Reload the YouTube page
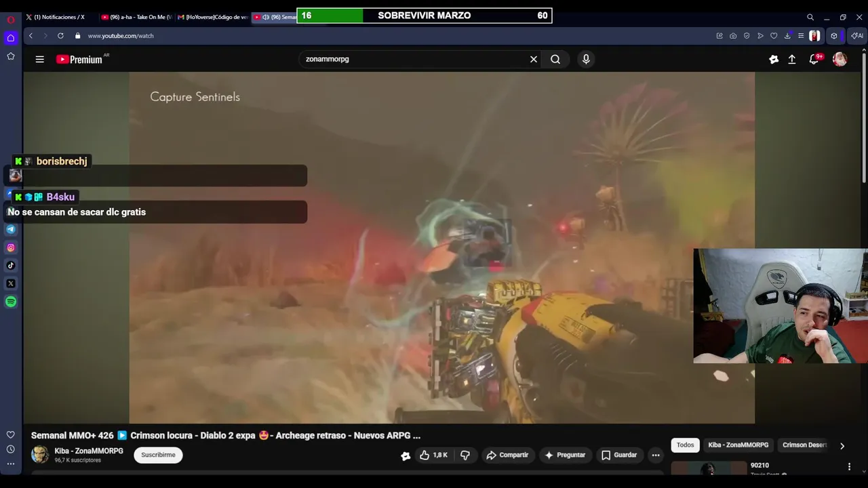 tap(60, 36)
